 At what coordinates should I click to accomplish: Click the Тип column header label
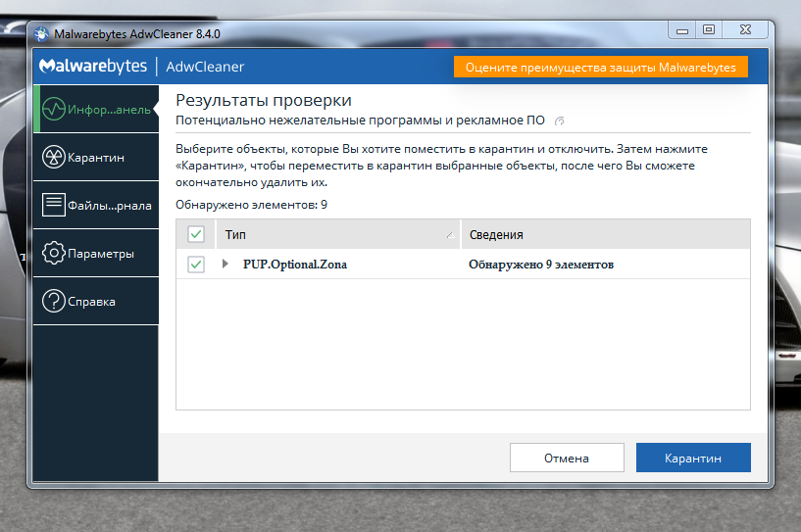(235, 235)
